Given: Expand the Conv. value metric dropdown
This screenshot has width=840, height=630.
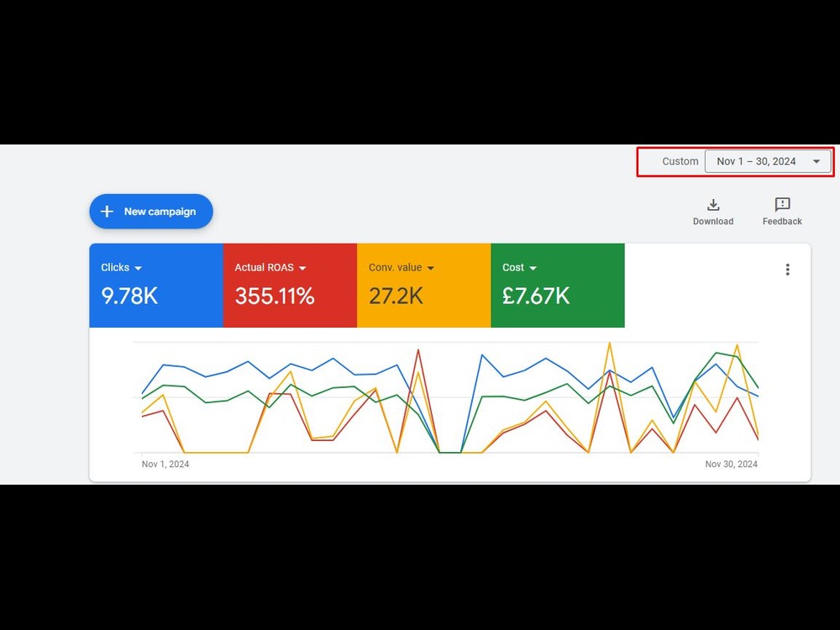Looking at the screenshot, I should (431, 268).
